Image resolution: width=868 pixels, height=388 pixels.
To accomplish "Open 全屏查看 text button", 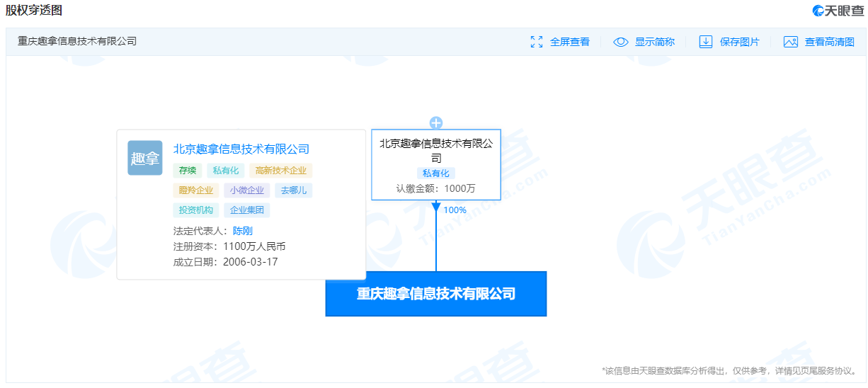I will coord(570,42).
